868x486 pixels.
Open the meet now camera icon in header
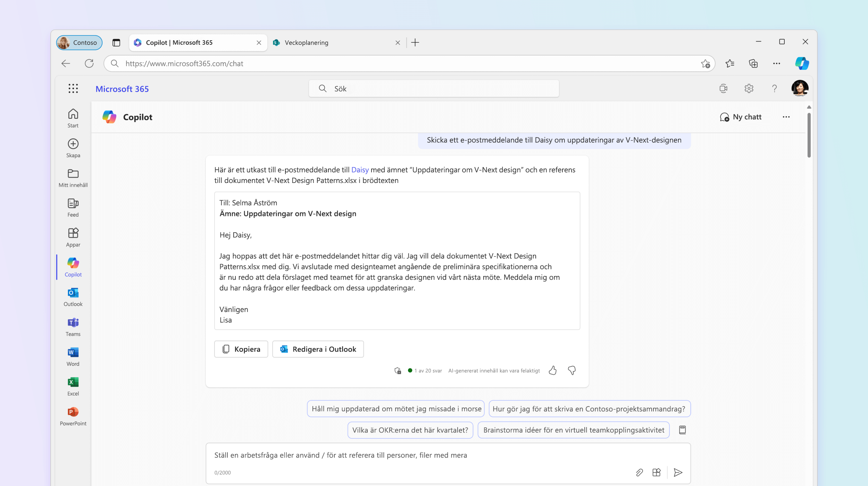[x=724, y=89]
